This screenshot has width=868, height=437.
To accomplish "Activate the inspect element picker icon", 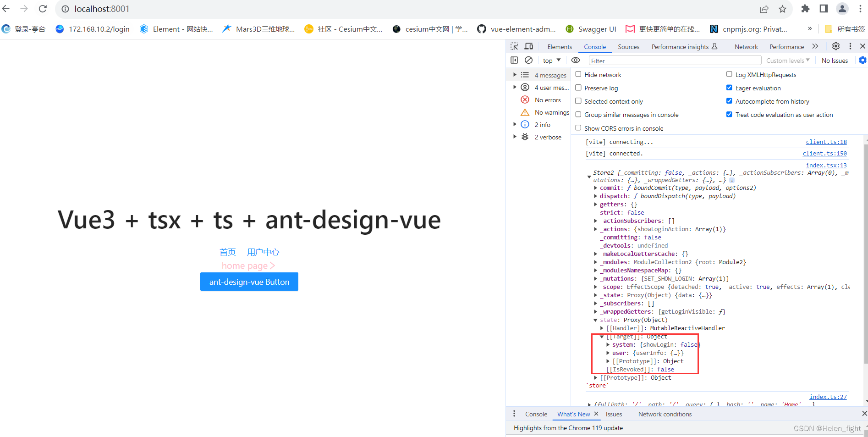I will (514, 46).
